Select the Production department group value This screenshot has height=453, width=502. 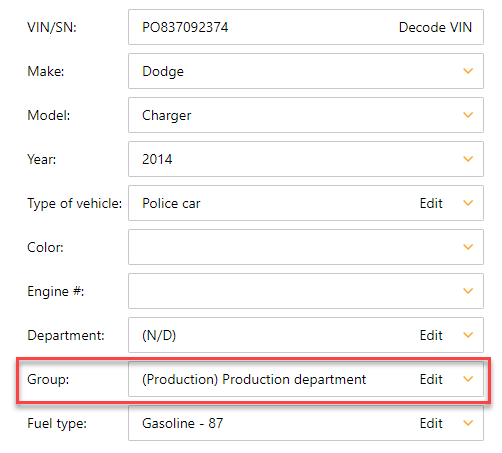tap(254, 379)
